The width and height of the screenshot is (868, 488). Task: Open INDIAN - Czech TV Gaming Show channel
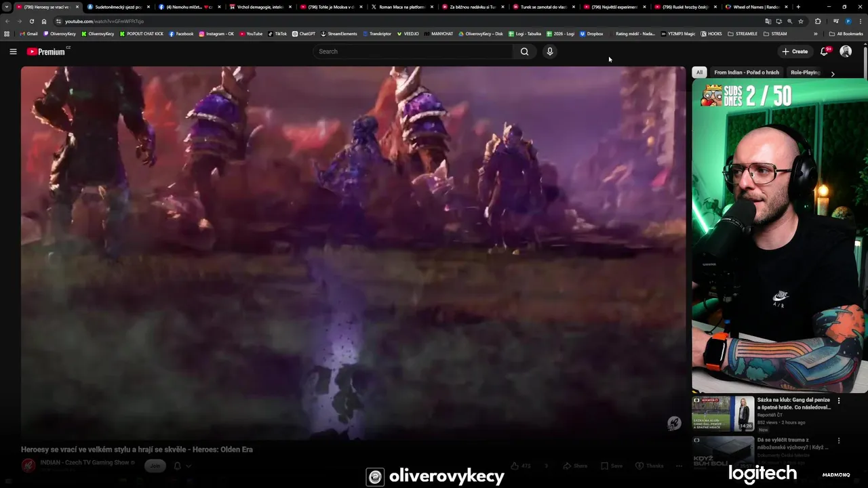click(x=85, y=463)
